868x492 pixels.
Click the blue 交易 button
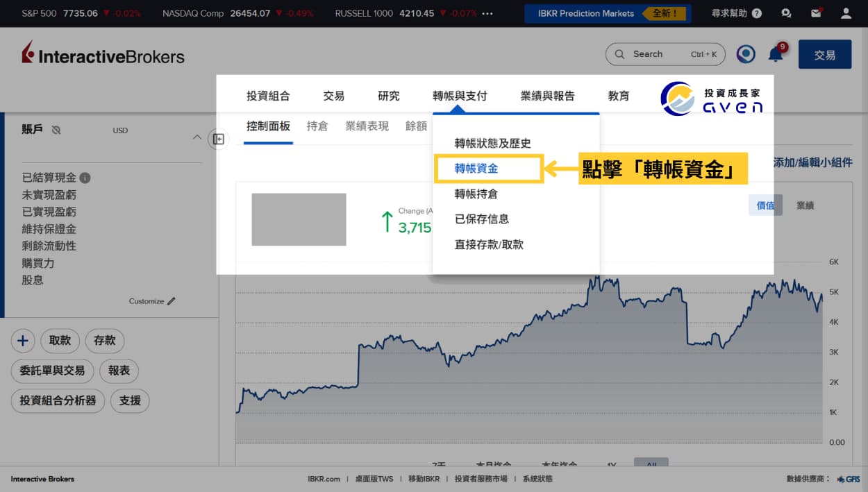pyautogui.click(x=825, y=54)
